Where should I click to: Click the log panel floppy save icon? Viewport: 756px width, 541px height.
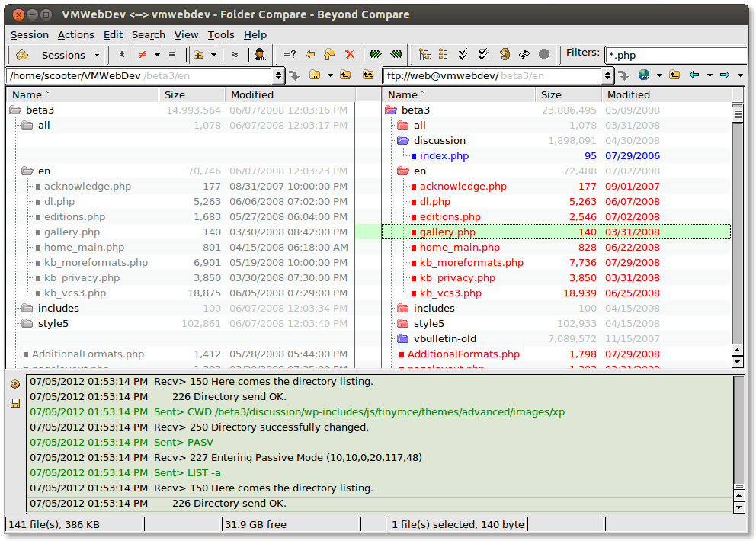15,403
